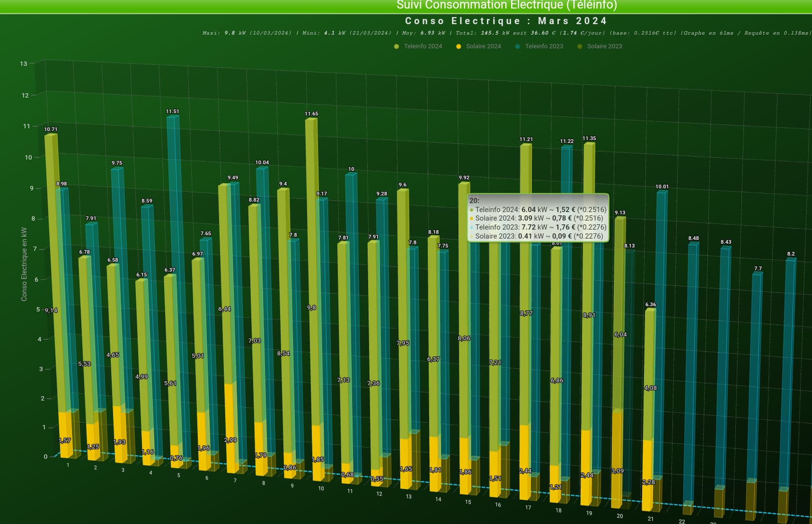
Task: Click the '9.49' value label above day 7
Action: tap(233, 178)
